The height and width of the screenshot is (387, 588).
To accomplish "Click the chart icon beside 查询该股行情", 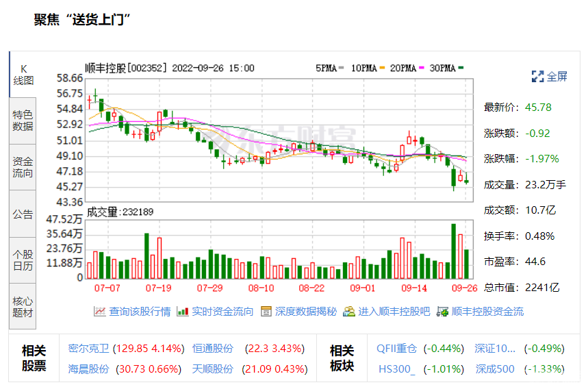I will (100, 312).
